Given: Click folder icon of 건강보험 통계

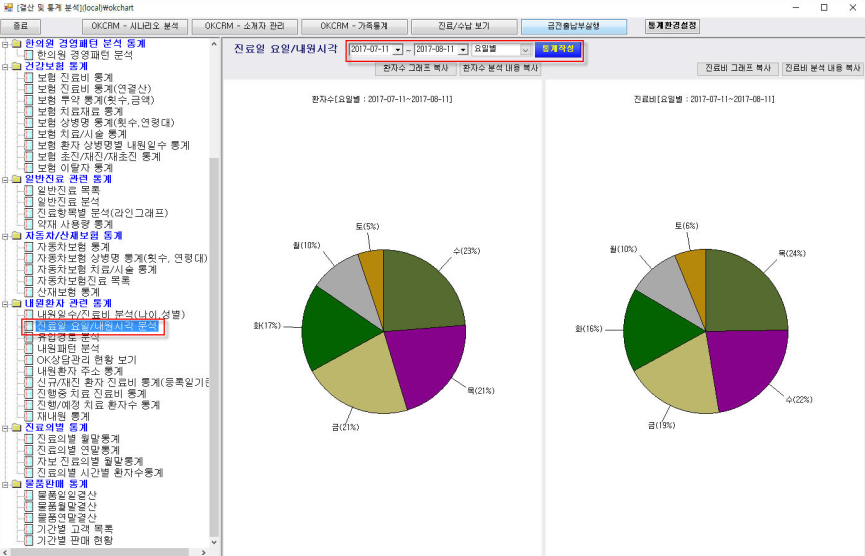Looking at the screenshot, I should pyautogui.click(x=17, y=66).
